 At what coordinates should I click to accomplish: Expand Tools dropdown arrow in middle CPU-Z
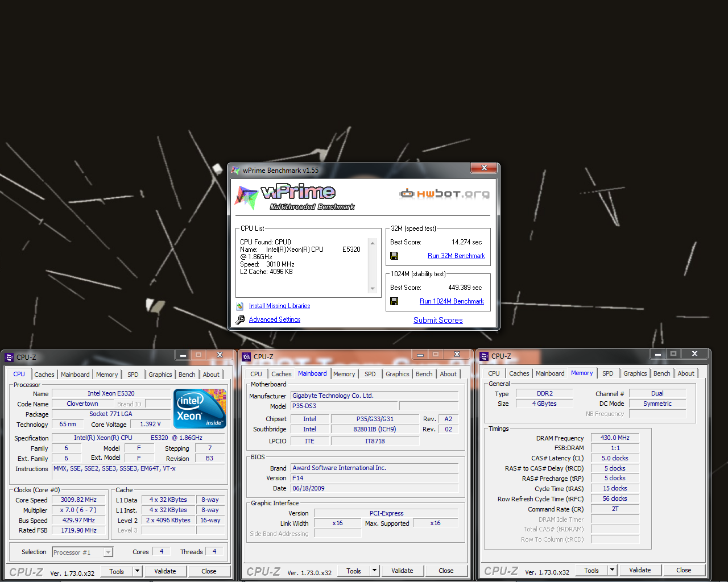pyautogui.click(x=374, y=571)
